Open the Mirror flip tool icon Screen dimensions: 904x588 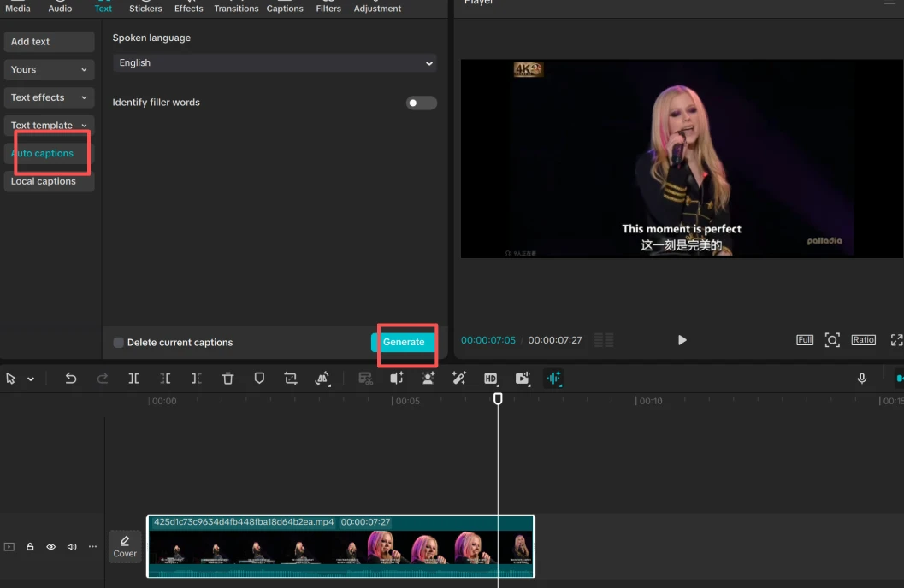(x=322, y=379)
